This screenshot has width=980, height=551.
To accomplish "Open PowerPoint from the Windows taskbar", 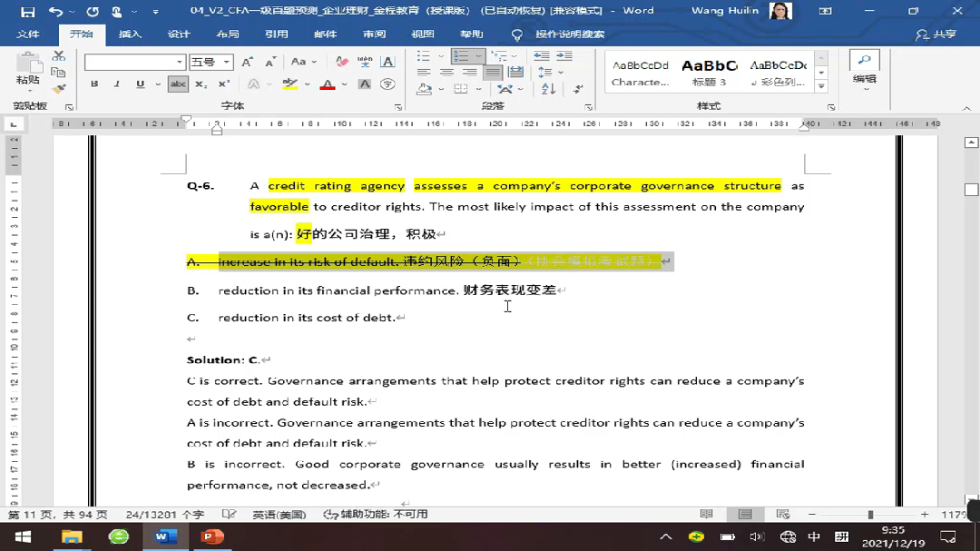I will click(x=212, y=536).
